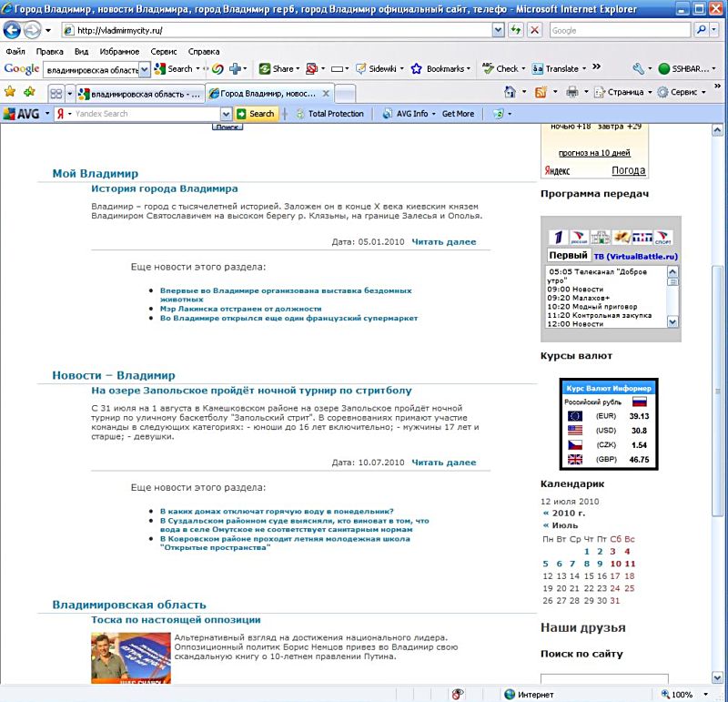728x702 pixels.
Task: Run the search with the magnifier icon
Action: tap(701, 30)
